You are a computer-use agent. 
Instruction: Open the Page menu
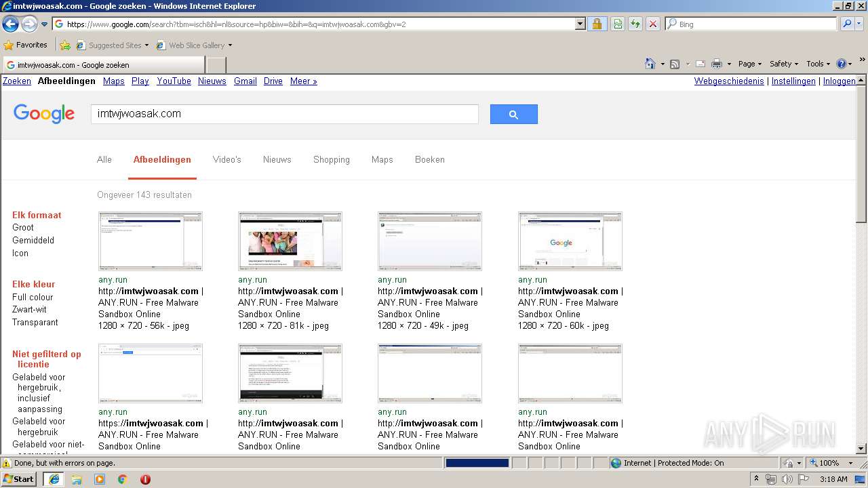[749, 64]
